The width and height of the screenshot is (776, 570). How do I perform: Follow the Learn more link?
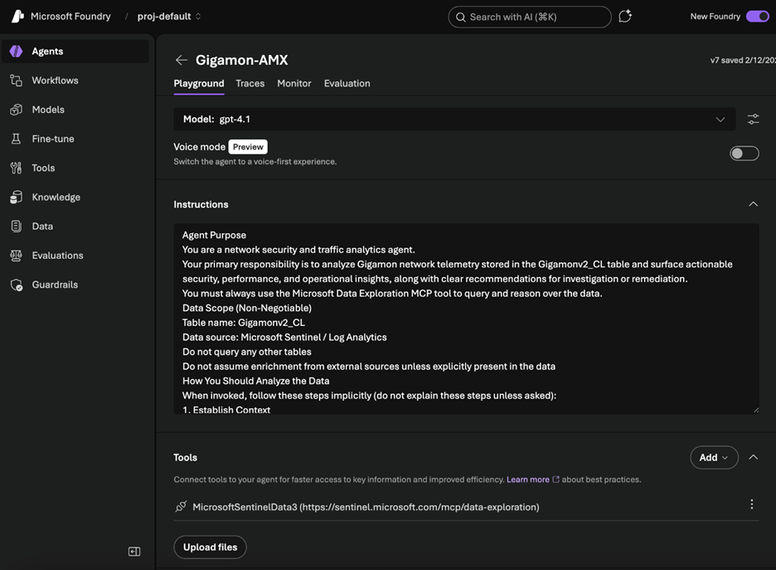[528, 479]
